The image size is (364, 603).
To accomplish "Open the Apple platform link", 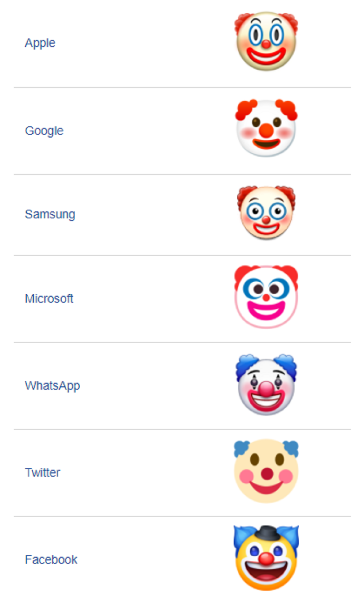I will coord(40,43).
